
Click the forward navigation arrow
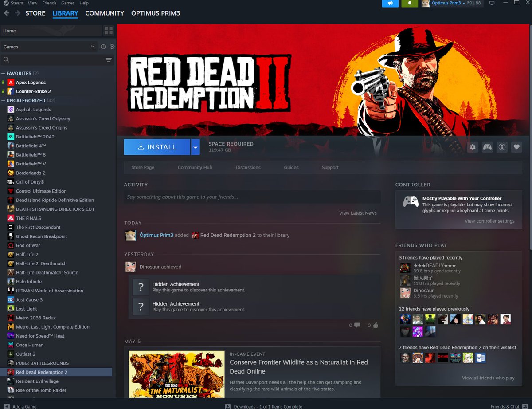[x=17, y=13]
